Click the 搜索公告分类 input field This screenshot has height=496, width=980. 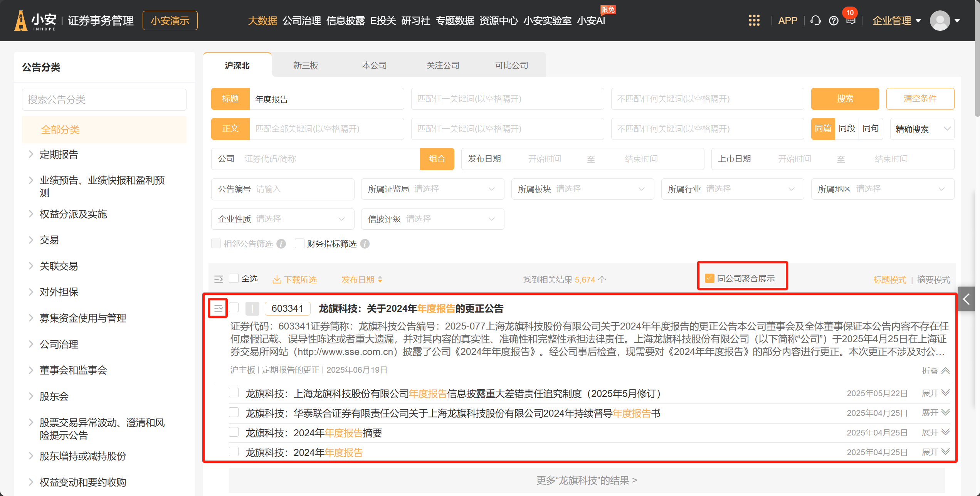(x=104, y=99)
